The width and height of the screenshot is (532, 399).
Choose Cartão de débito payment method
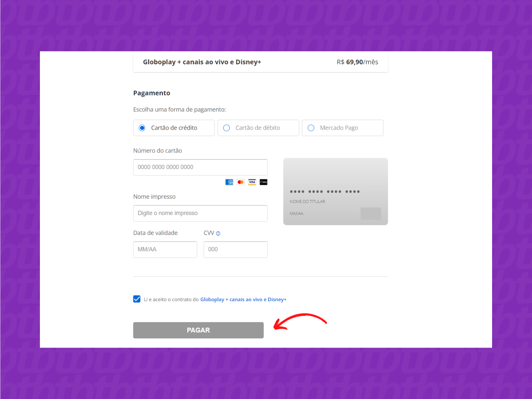[x=226, y=128]
